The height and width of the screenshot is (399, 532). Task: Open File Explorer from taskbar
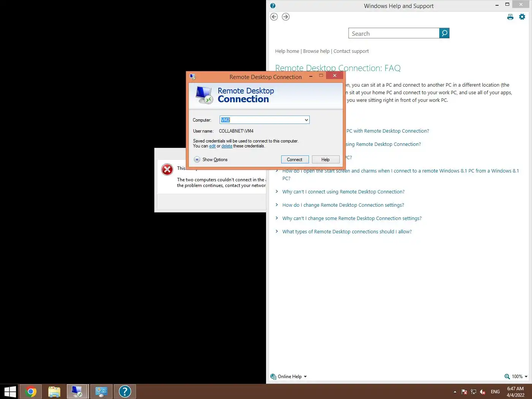pos(54,391)
